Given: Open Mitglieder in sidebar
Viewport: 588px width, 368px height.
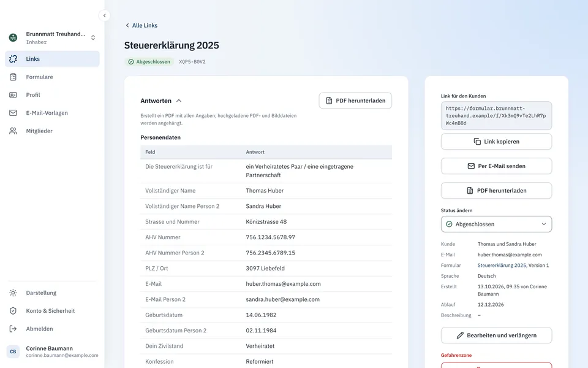Looking at the screenshot, I should (x=52, y=131).
